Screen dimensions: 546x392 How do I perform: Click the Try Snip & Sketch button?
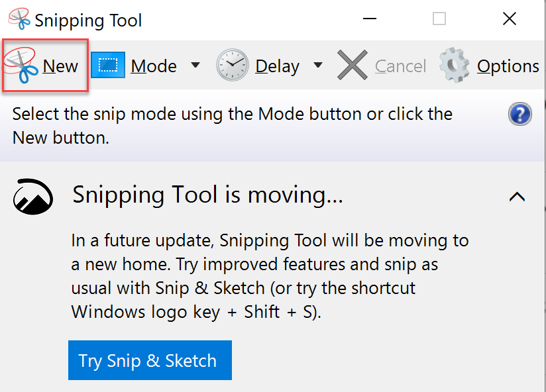point(150,360)
